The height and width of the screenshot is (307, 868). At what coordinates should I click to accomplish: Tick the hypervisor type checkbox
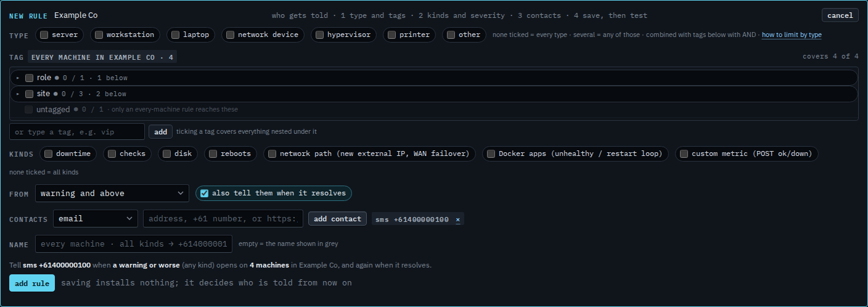click(x=319, y=35)
